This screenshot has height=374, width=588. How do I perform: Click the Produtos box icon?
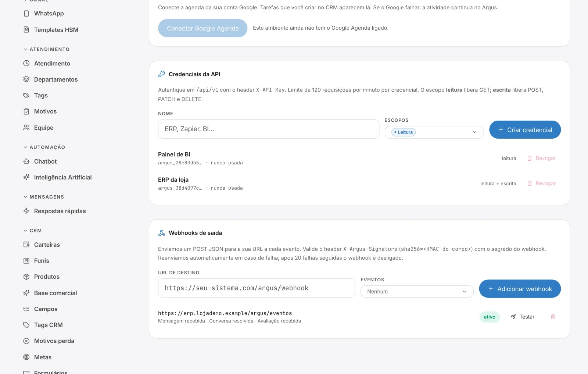(x=26, y=277)
